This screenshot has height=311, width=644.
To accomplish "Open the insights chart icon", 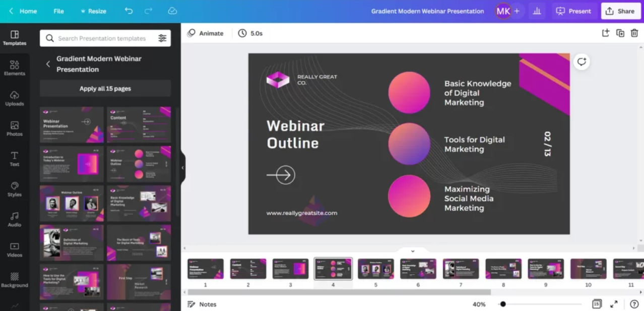I will click(x=537, y=11).
